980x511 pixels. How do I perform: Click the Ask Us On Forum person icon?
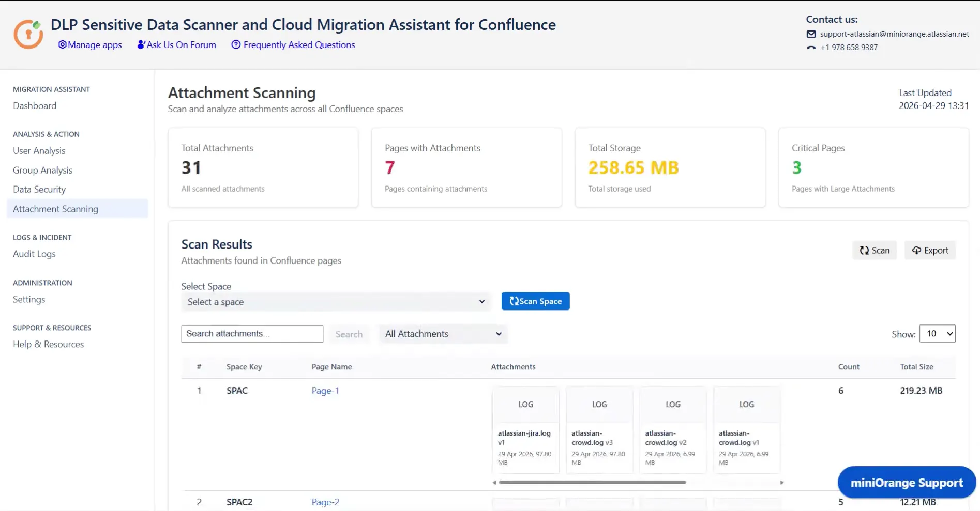click(141, 45)
